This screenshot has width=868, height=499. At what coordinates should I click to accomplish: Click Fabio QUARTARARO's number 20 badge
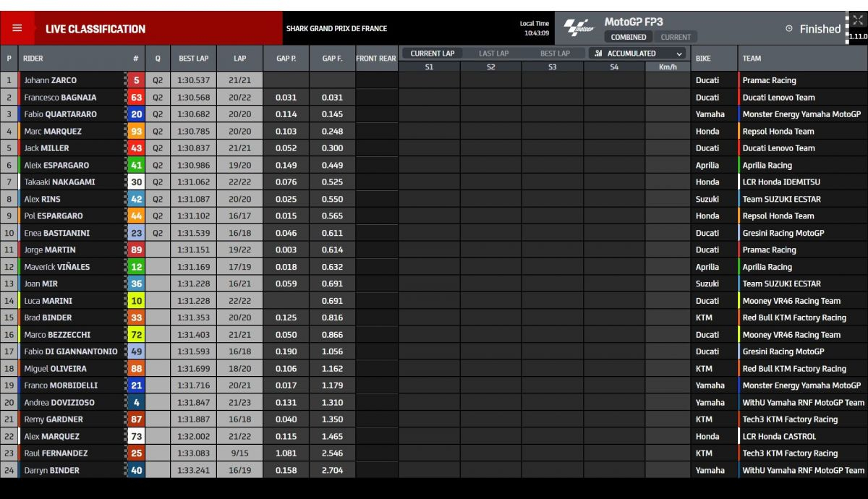coord(136,114)
